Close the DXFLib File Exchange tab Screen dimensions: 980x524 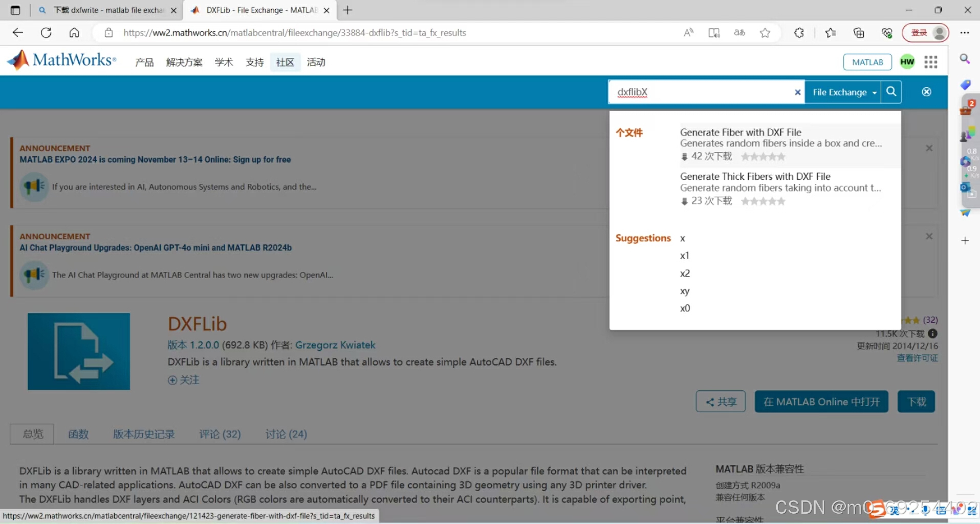click(326, 10)
